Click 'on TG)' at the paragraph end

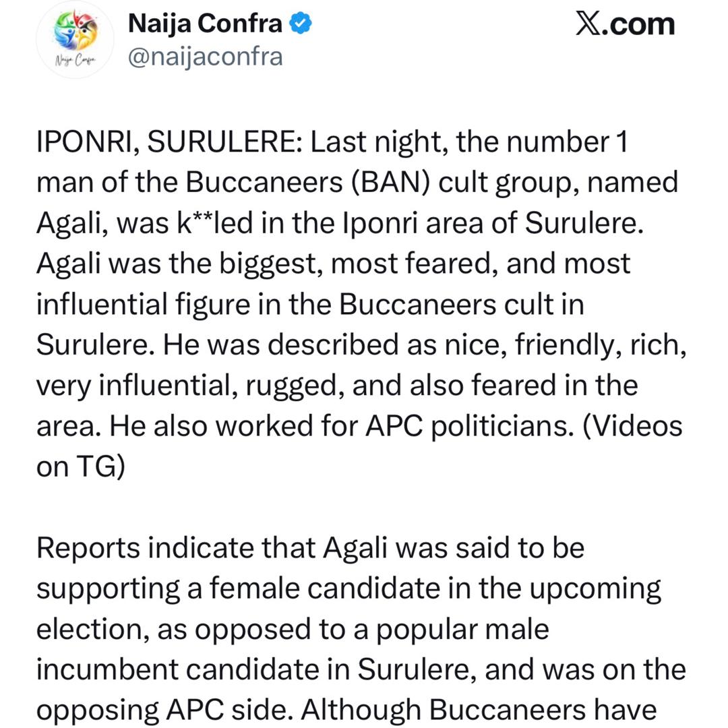[x=81, y=466]
